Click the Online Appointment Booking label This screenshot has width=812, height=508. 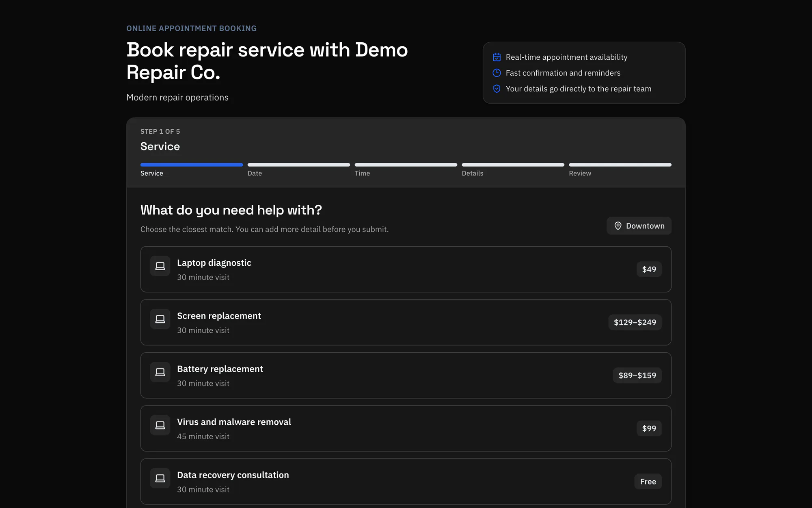coord(191,28)
